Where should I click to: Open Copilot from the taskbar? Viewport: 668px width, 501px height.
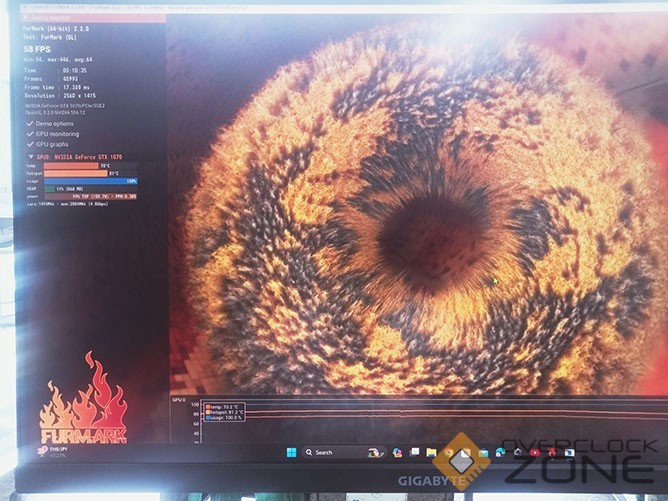pyautogui.click(x=397, y=452)
